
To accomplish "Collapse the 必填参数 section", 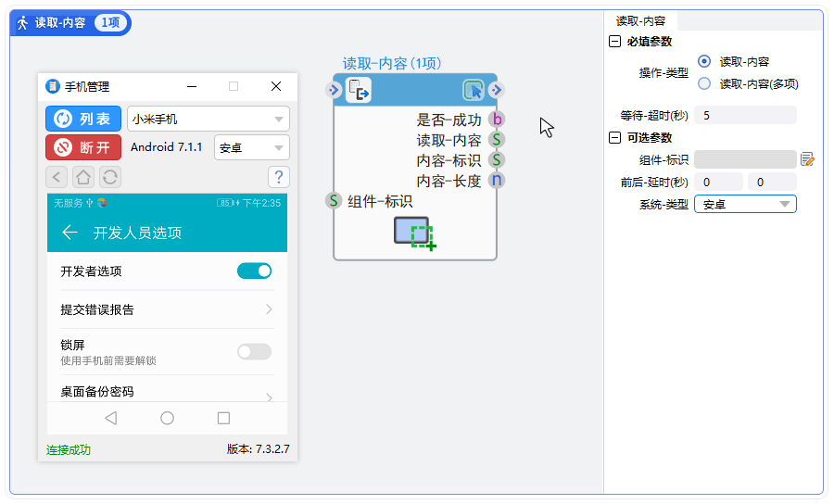I will [x=614, y=42].
